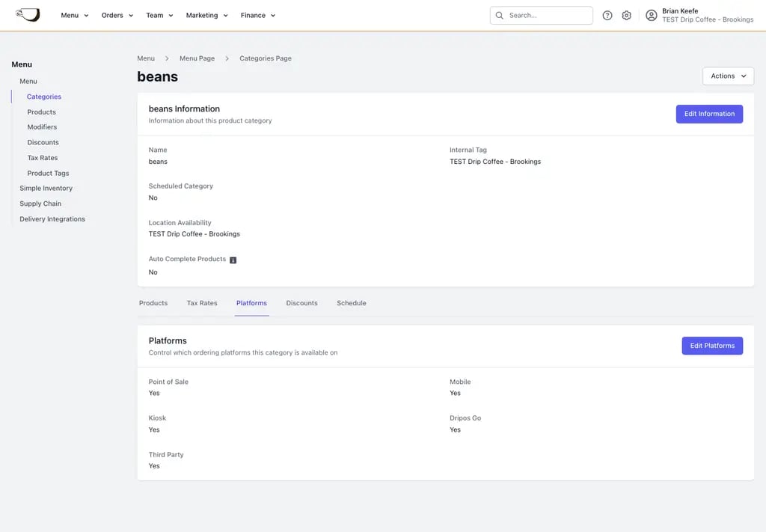The image size is (766, 532).
Task: Switch to the Tax Rates tab
Action: tap(202, 303)
